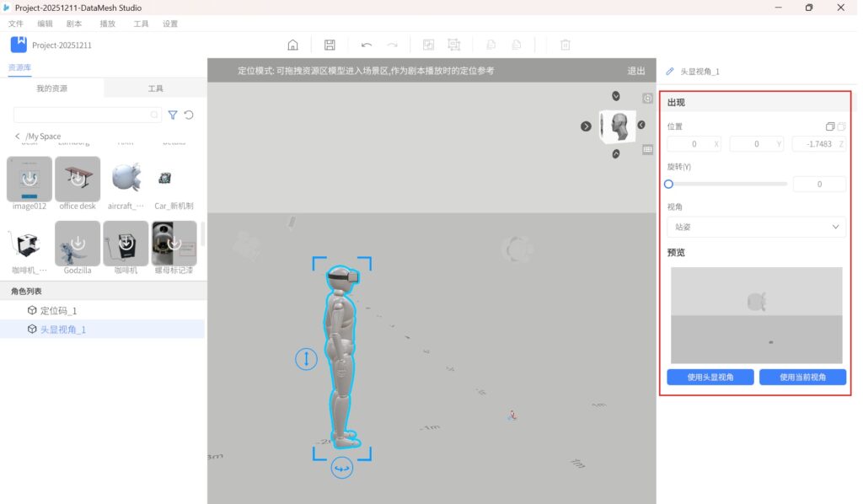Screen dimensions: 863x504
Task: Click the Godzilla model thumbnail
Action: tap(78, 244)
